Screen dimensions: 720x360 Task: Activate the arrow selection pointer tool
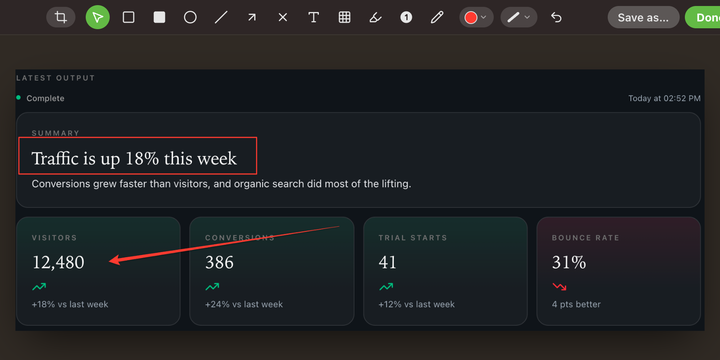coord(97,17)
